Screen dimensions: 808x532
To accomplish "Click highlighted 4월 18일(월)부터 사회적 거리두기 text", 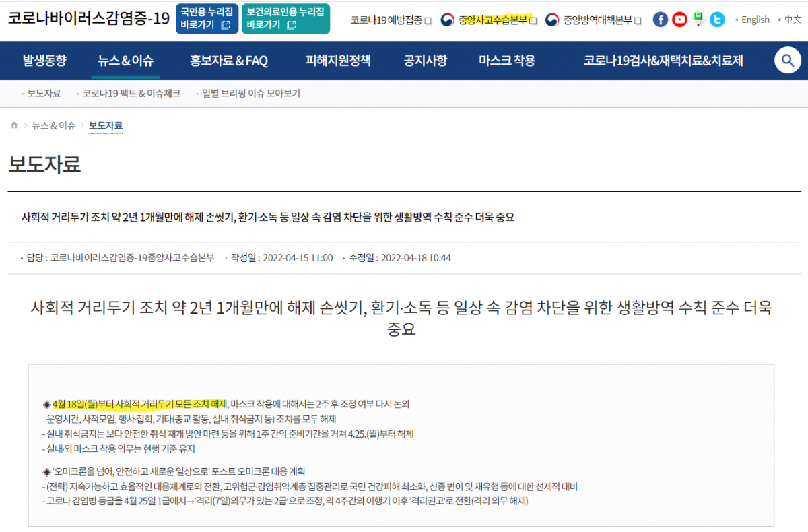I will tap(139, 404).
